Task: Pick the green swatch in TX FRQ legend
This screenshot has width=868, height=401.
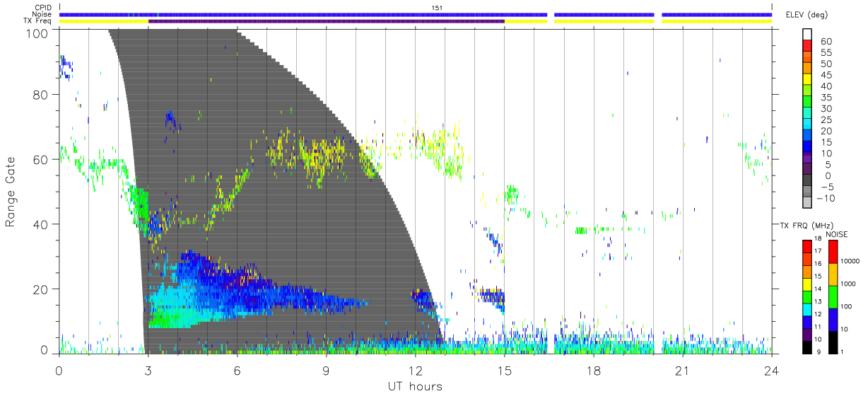Action: [807, 296]
